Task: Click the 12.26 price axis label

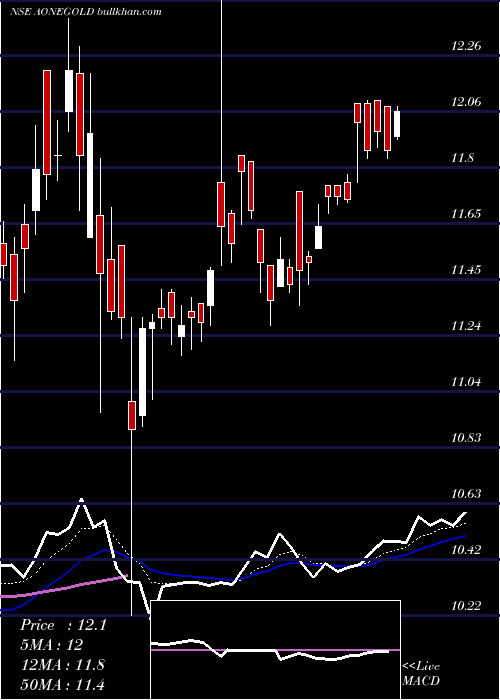Action: click(467, 46)
